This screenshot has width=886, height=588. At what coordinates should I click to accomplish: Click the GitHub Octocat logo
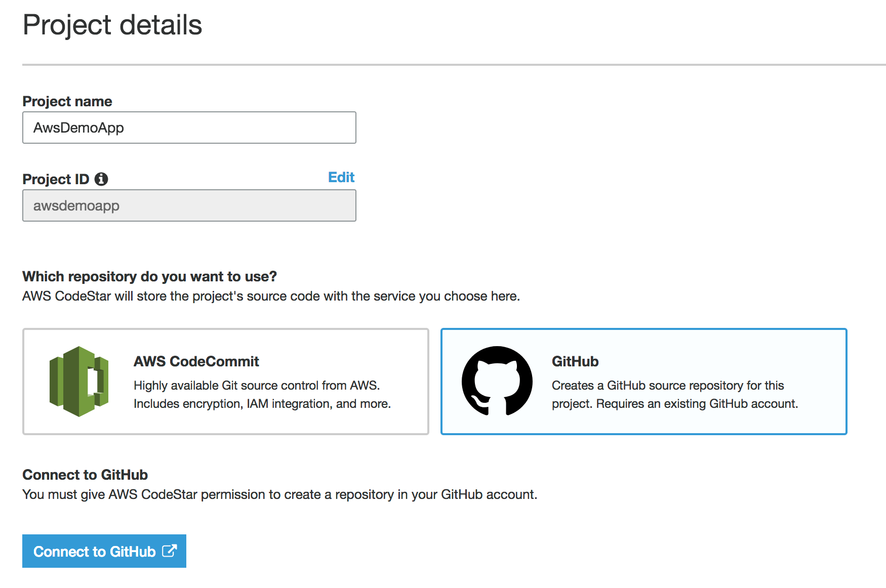(497, 381)
